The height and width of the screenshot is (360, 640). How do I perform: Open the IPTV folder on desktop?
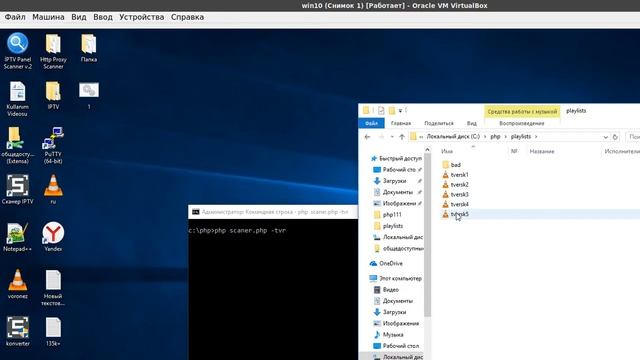point(53,95)
